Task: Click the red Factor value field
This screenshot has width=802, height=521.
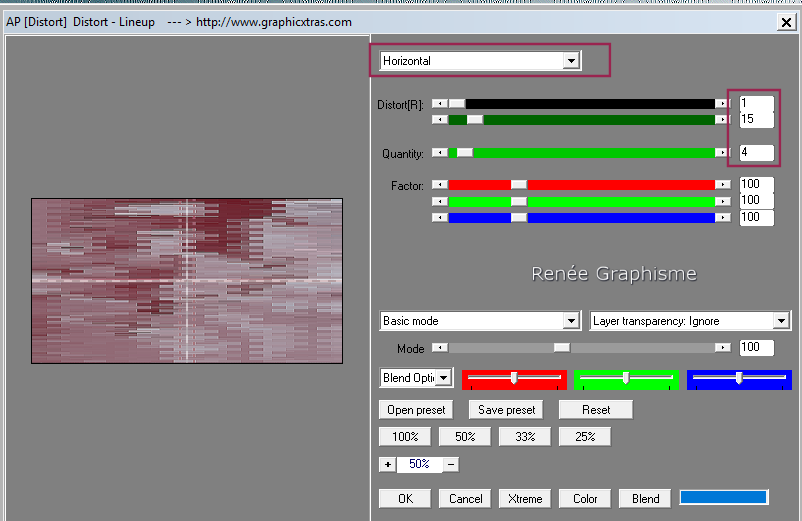Action: tap(756, 184)
